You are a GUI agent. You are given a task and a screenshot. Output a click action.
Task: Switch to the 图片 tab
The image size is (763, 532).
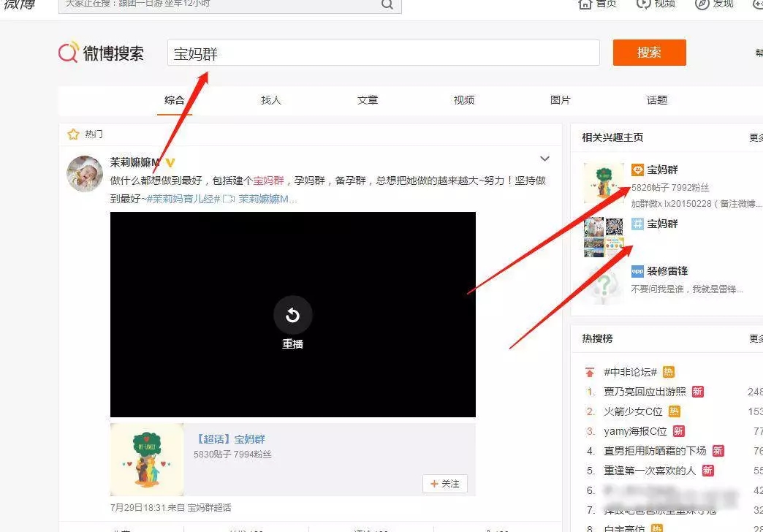point(560,100)
